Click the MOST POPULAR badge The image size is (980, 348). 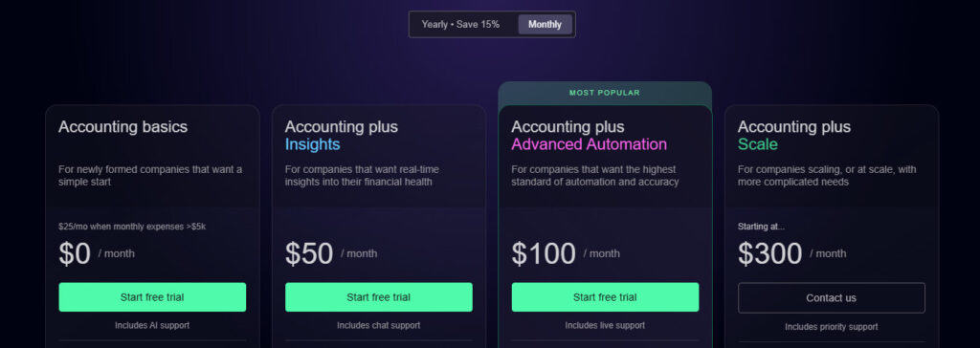pyautogui.click(x=605, y=93)
